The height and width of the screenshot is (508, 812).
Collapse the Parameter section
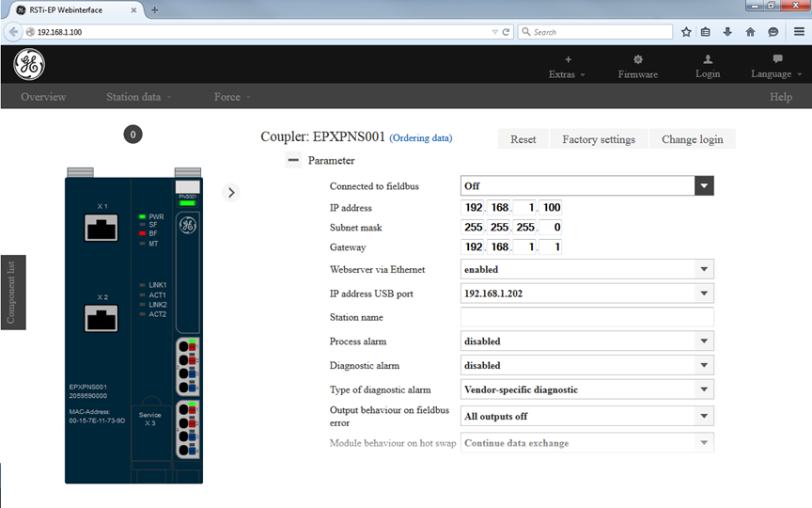(x=294, y=161)
